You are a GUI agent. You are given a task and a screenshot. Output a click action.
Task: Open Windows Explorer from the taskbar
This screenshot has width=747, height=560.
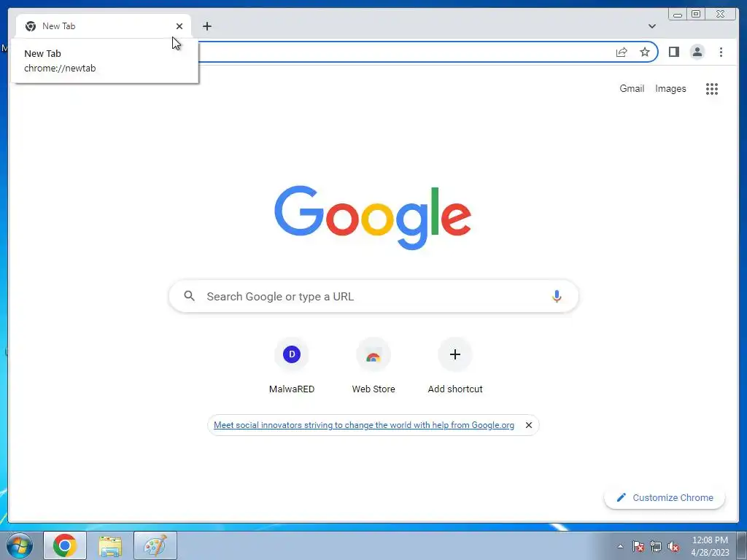click(110, 545)
